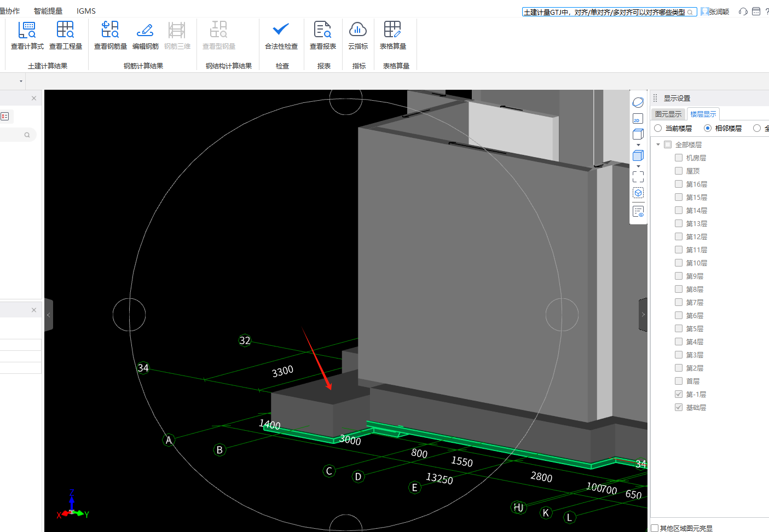769x532 pixels.
Task: Click headset support icon in title bar
Action: pyautogui.click(x=743, y=11)
